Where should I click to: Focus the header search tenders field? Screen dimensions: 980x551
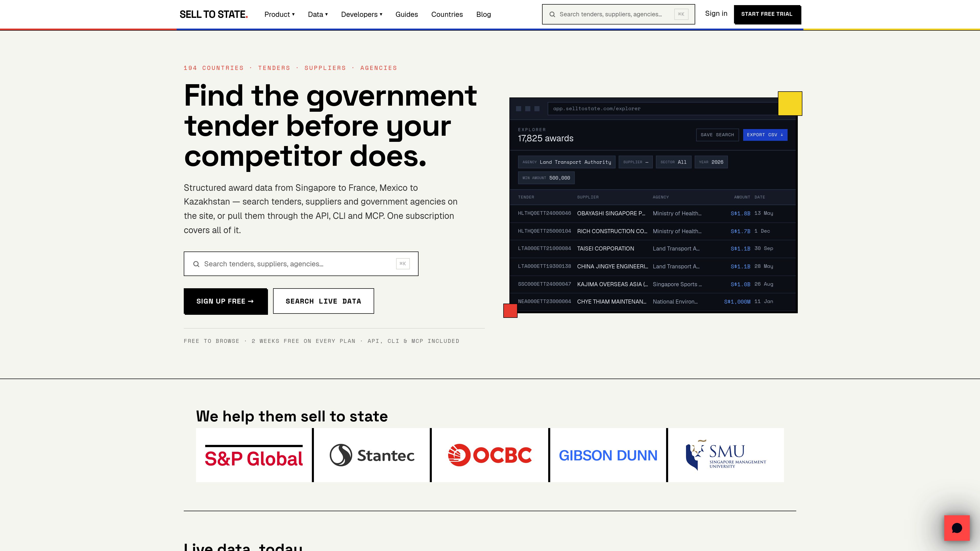point(618,15)
